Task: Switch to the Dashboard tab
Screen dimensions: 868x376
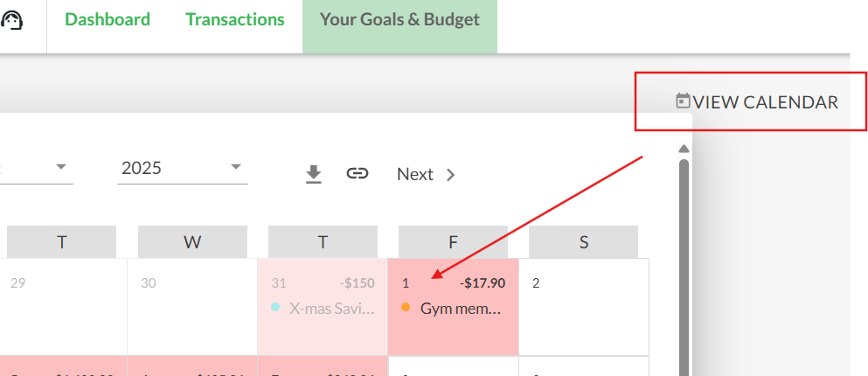Action: click(x=108, y=19)
